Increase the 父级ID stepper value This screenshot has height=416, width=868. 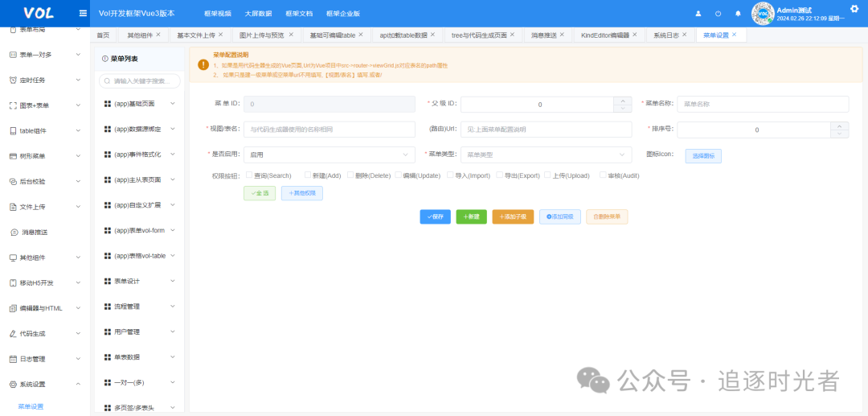click(623, 101)
